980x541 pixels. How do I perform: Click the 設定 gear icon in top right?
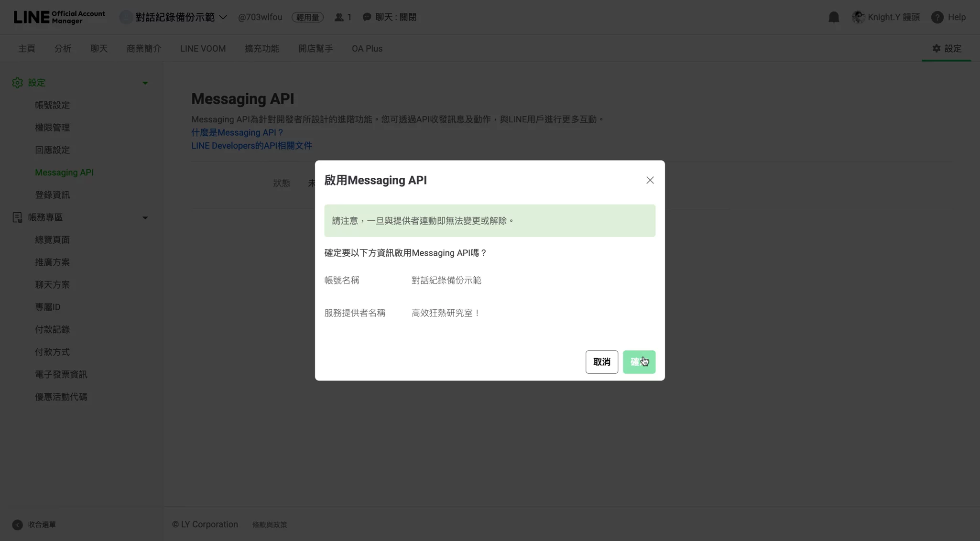(936, 48)
